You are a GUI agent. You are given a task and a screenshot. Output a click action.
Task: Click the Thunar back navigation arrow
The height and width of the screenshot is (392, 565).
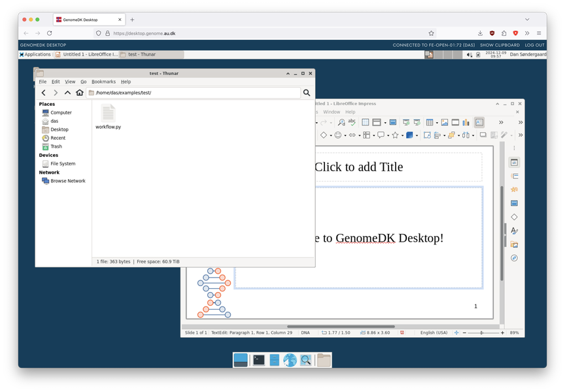pos(44,93)
